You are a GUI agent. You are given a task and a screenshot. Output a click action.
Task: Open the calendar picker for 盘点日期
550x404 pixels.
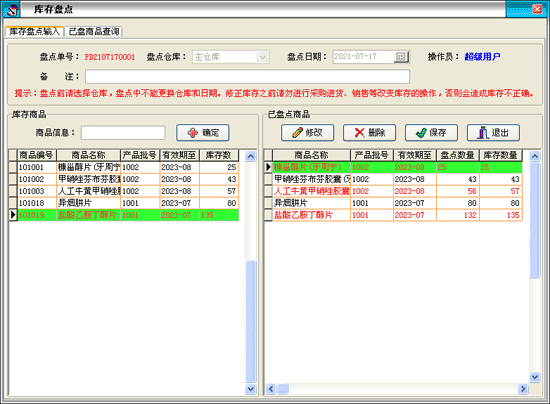coord(401,56)
